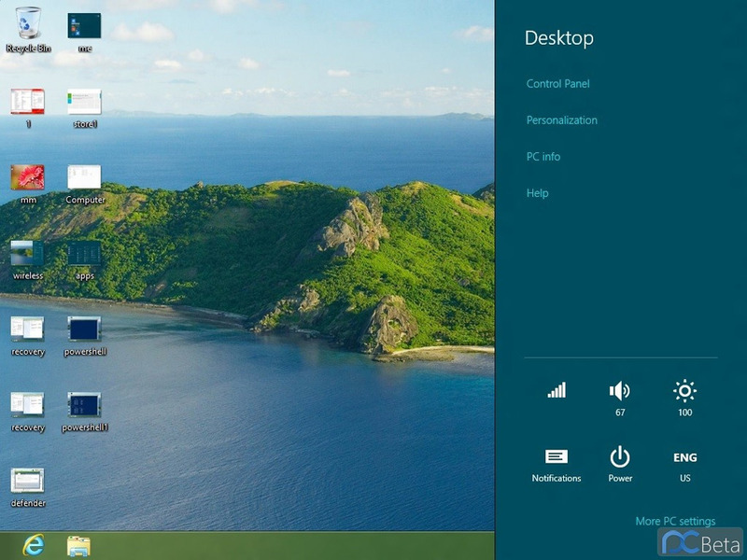Image resolution: width=747 pixels, height=560 pixels.
Task: Open Help in the Settings charm
Action: [x=537, y=193]
